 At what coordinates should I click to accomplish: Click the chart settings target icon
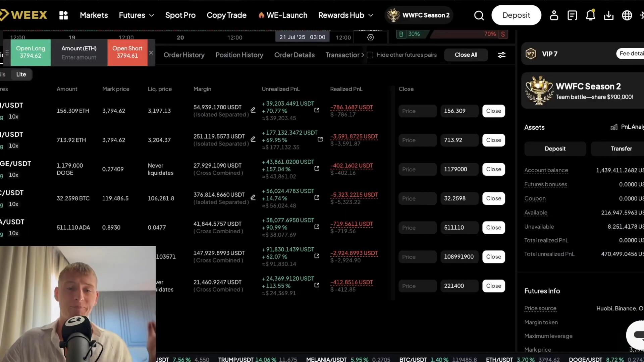point(371,37)
